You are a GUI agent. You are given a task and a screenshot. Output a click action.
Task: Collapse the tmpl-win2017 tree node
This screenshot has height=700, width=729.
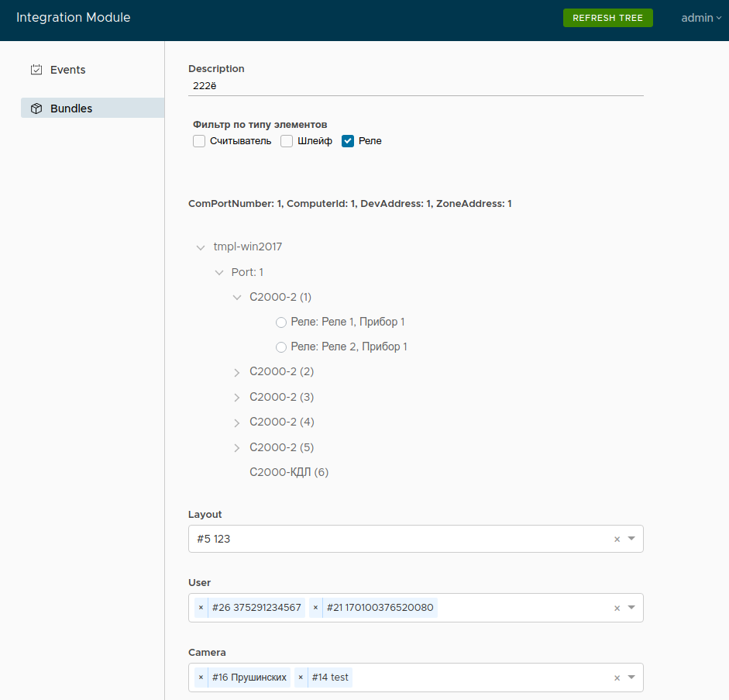point(201,247)
